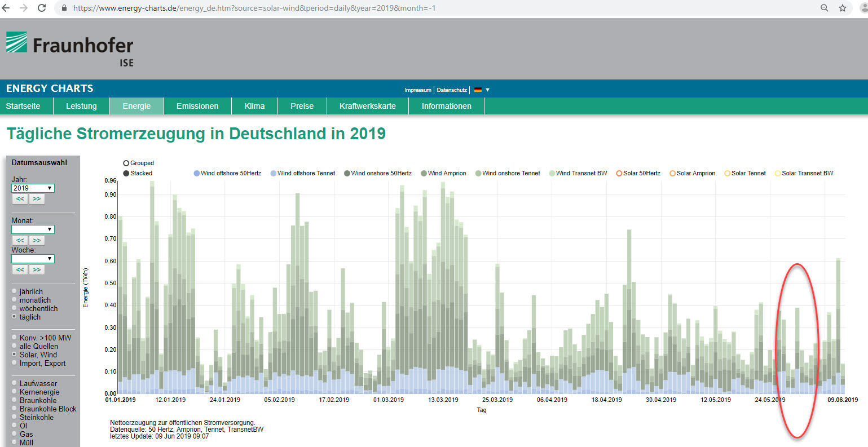Toggle Wind offshore 50Hertz legend marker
The width and height of the screenshot is (868, 447).
click(197, 174)
